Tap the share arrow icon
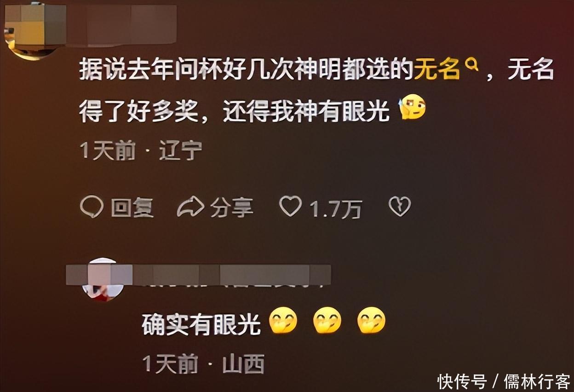574x392 pixels. tap(190, 207)
